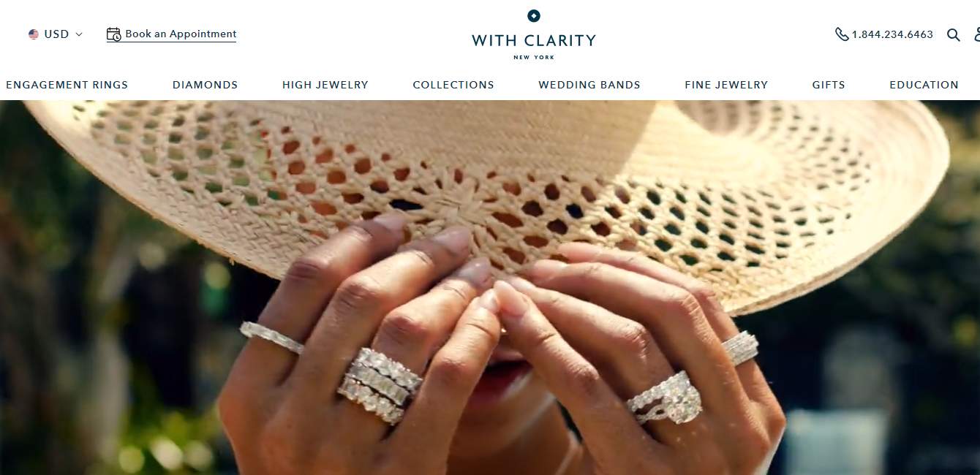Click the hero banner with straw hat
Screen dimensions: 980x475
tap(490, 287)
